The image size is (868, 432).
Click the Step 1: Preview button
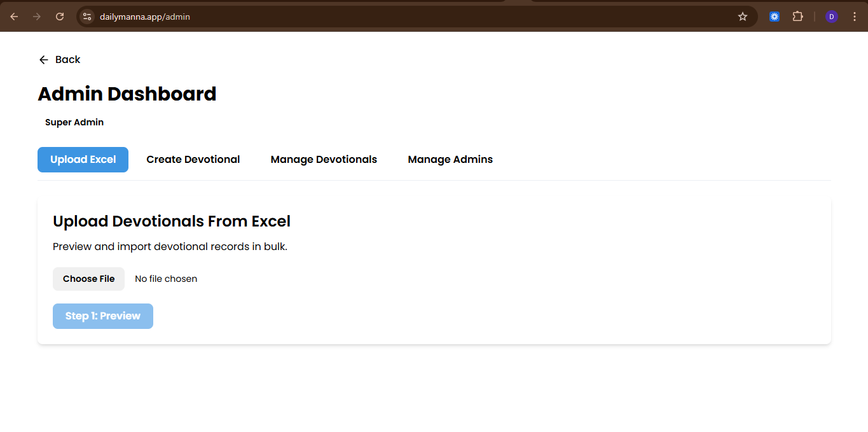point(103,316)
